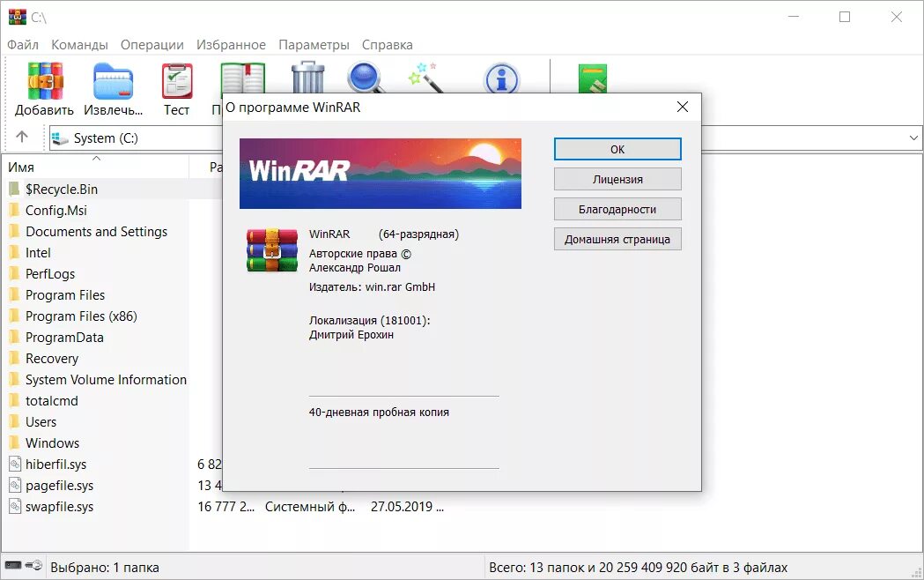Screen dimensions: 924x580
Task: Select the totalcmd folder
Action: pos(51,401)
